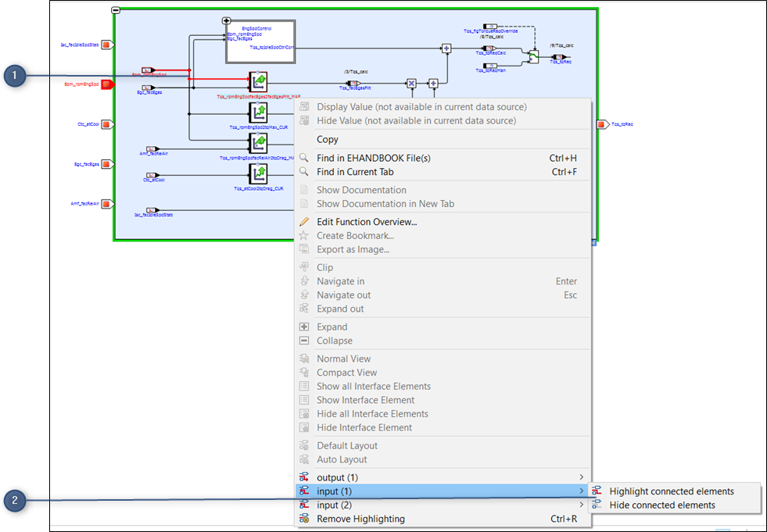Viewport: 767px width, 532px height.
Task: Expand EngSpdControl block with plus toggle
Action: point(227,21)
